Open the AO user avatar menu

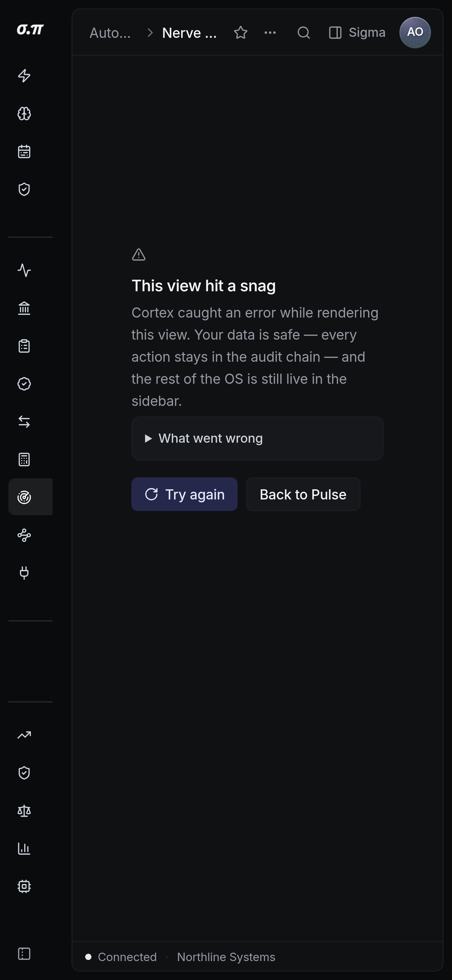coord(415,32)
